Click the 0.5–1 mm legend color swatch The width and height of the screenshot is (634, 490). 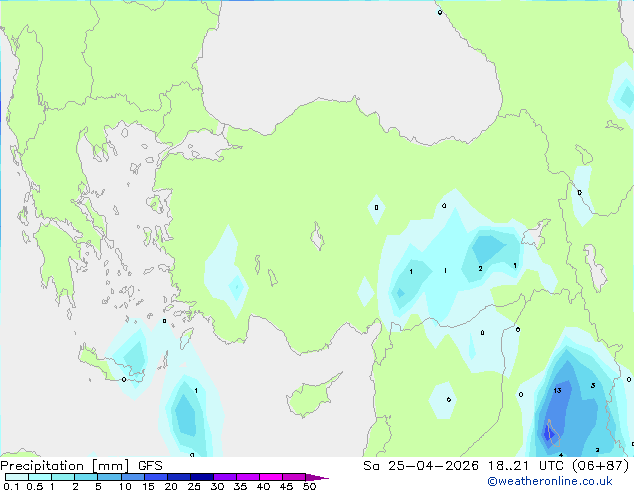(40, 477)
